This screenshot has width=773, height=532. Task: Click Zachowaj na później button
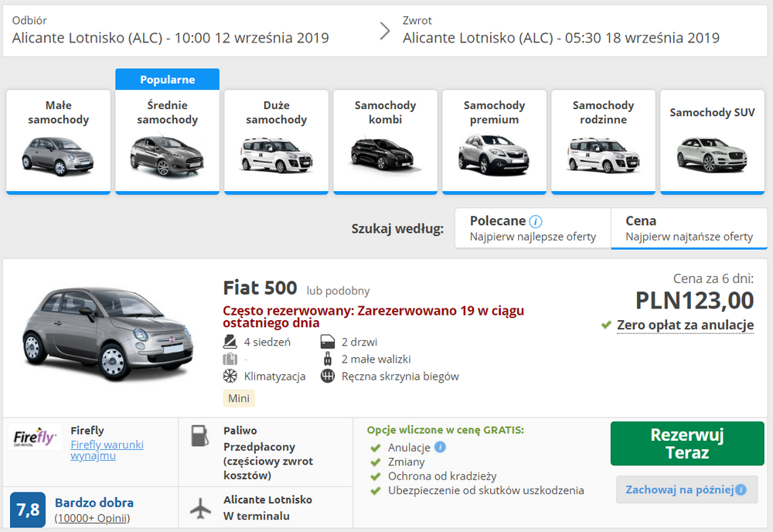(686, 489)
